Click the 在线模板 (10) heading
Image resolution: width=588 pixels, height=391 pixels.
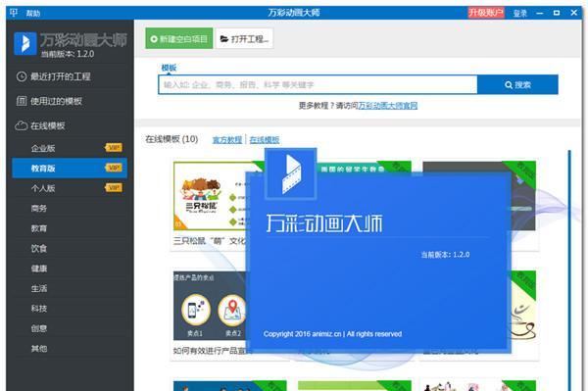tap(171, 139)
